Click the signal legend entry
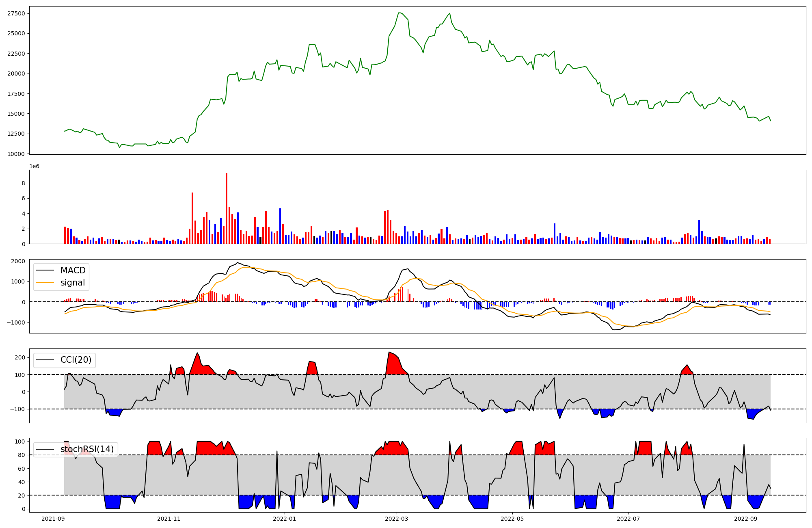The image size is (812, 528). tap(73, 283)
